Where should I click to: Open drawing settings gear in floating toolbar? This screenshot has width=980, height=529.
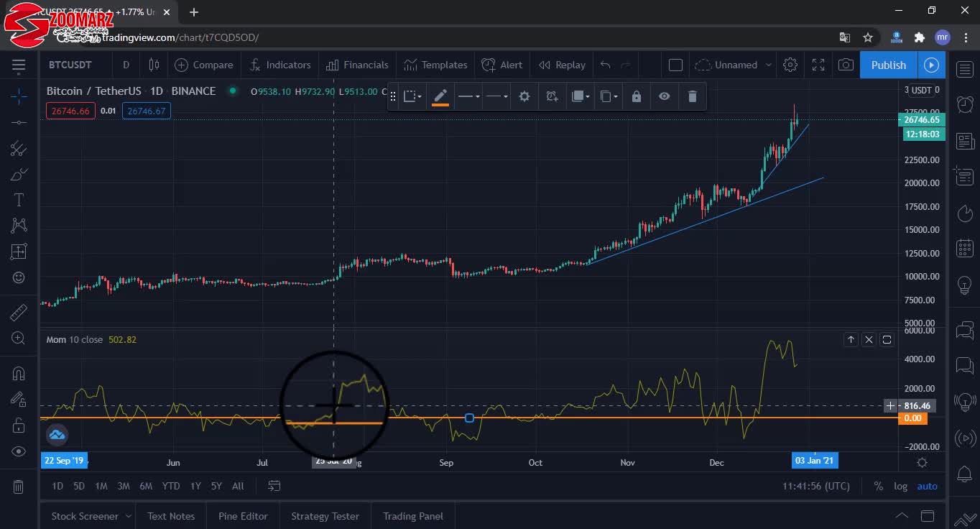524,96
